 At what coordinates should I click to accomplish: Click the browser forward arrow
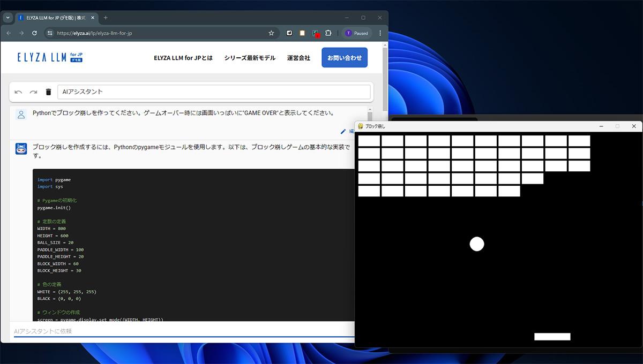coord(21,33)
